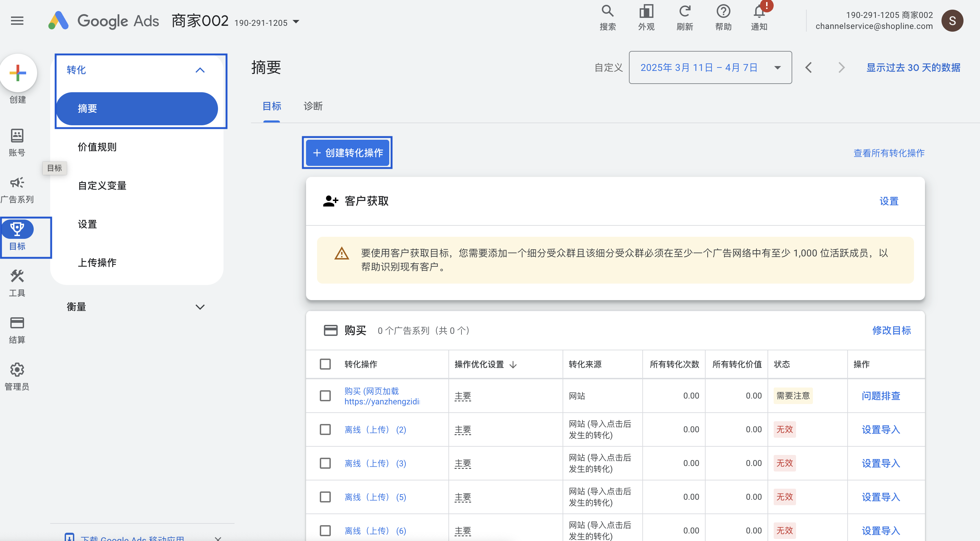Click 设置导入 for 离线（上传）(3)

pyautogui.click(x=881, y=463)
